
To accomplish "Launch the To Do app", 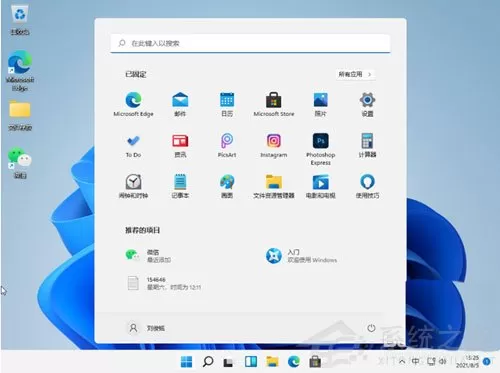I will coord(133,145).
